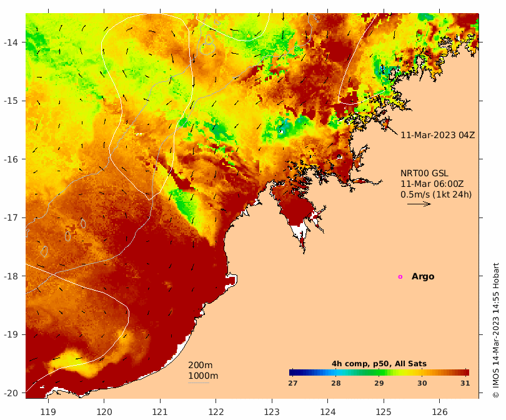Screen dimensions: 506x420
Task: Click the SST color bar
Action: (x=379, y=372)
